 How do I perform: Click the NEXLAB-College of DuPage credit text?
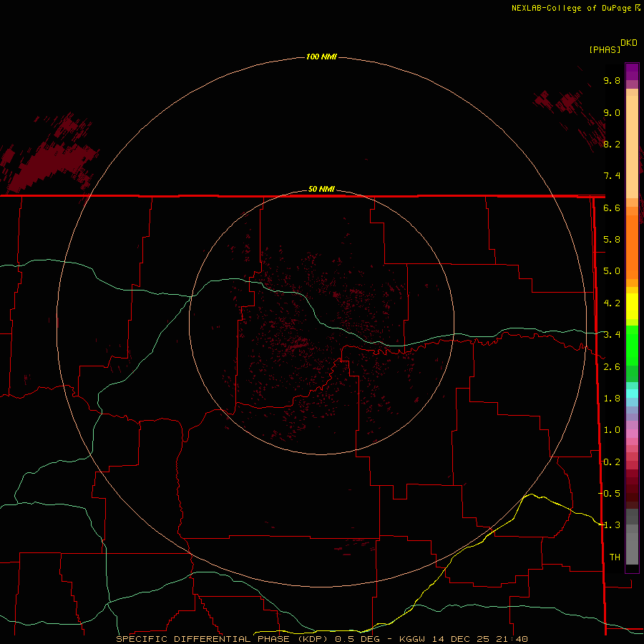(x=571, y=8)
